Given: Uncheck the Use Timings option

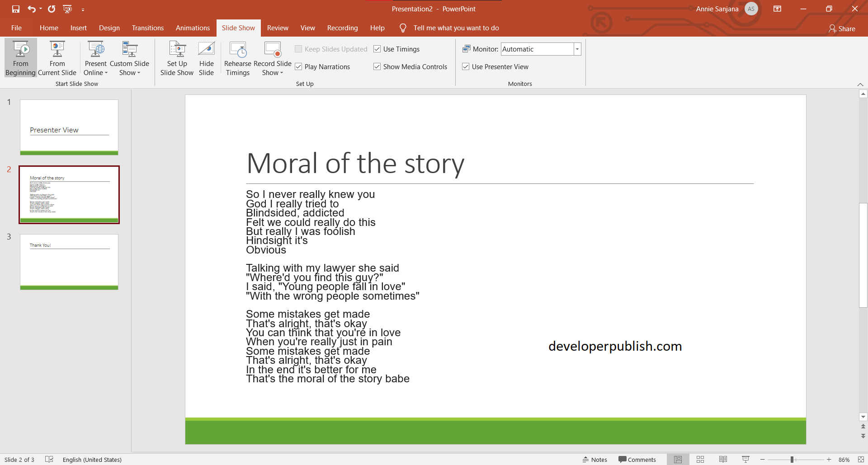Looking at the screenshot, I should click(x=377, y=49).
